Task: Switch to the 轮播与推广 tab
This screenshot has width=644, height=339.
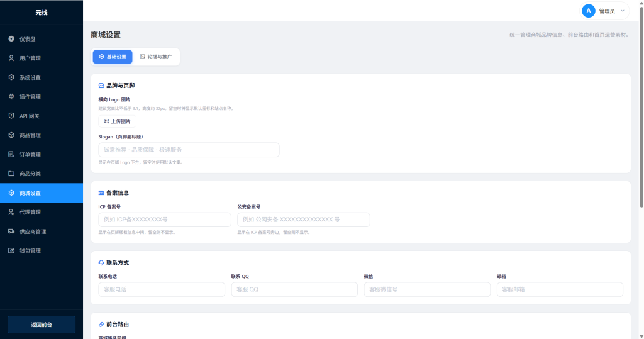Action: point(155,57)
